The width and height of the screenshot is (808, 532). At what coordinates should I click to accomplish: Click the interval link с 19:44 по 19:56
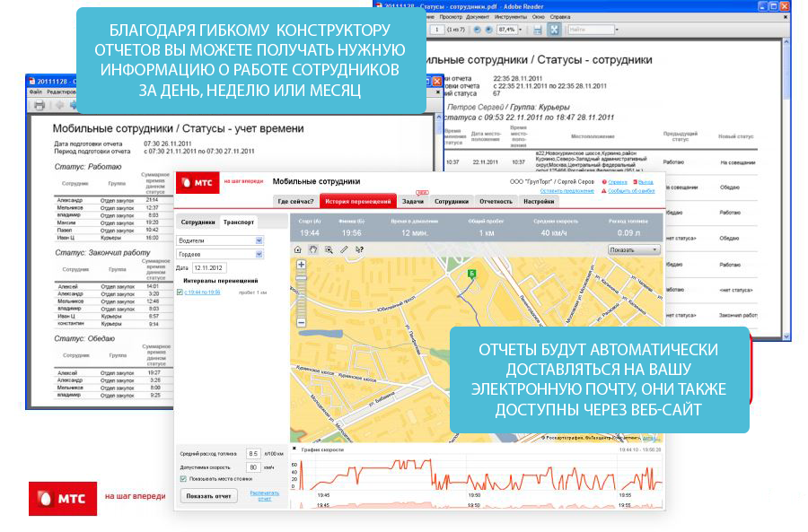(202, 292)
